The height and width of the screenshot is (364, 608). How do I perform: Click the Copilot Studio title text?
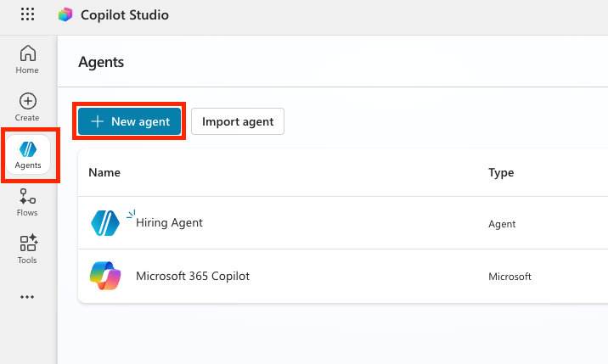click(x=125, y=14)
